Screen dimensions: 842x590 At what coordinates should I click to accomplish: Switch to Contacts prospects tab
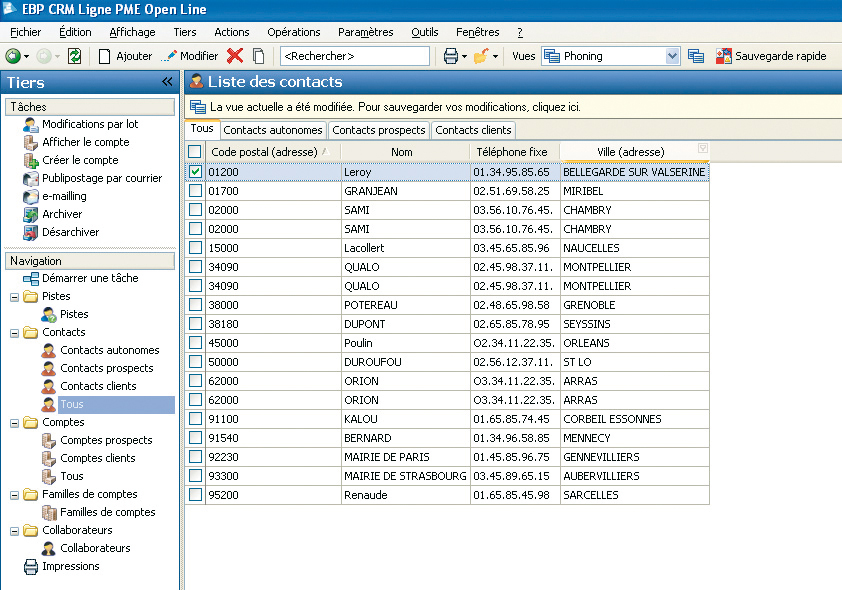click(x=379, y=129)
